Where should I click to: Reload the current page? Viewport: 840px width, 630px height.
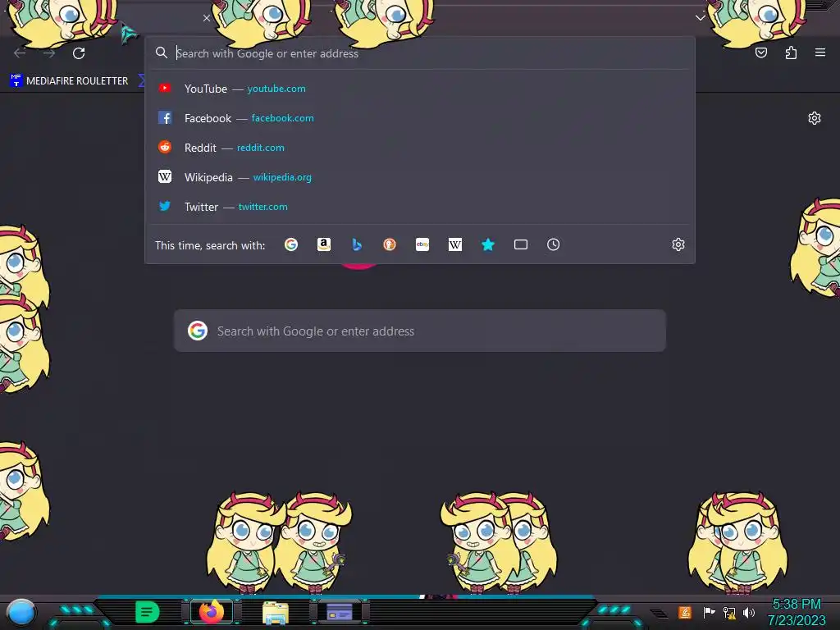tap(79, 53)
